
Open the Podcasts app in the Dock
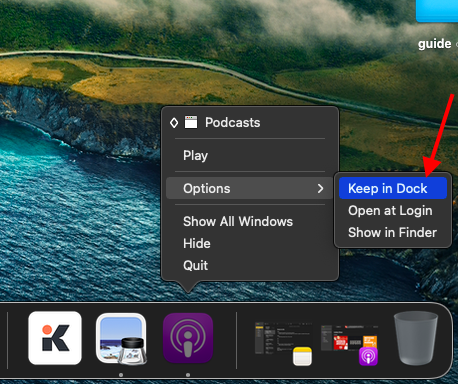point(188,338)
